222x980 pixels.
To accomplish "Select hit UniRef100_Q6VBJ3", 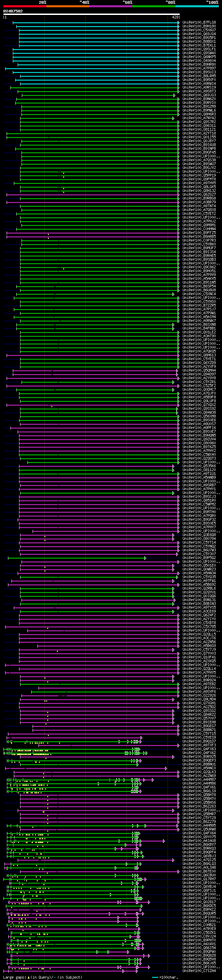I will point(199,856).
